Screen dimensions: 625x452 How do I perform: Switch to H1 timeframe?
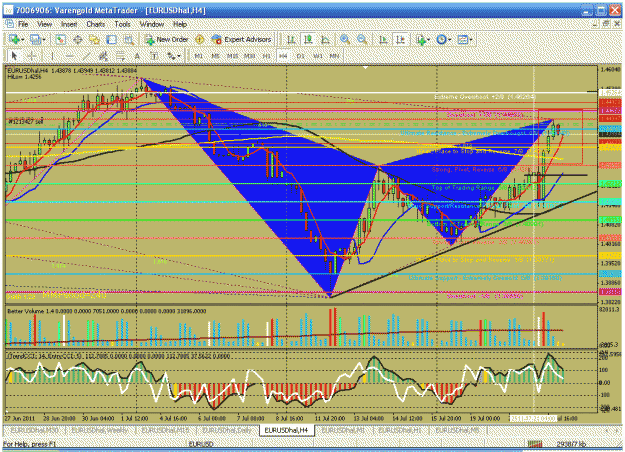(266, 56)
